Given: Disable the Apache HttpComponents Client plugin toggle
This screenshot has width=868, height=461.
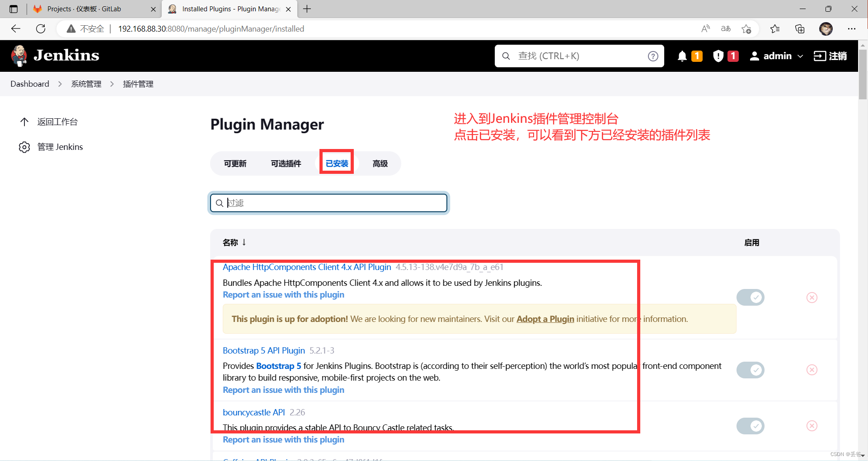Looking at the screenshot, I should [750, 298].
